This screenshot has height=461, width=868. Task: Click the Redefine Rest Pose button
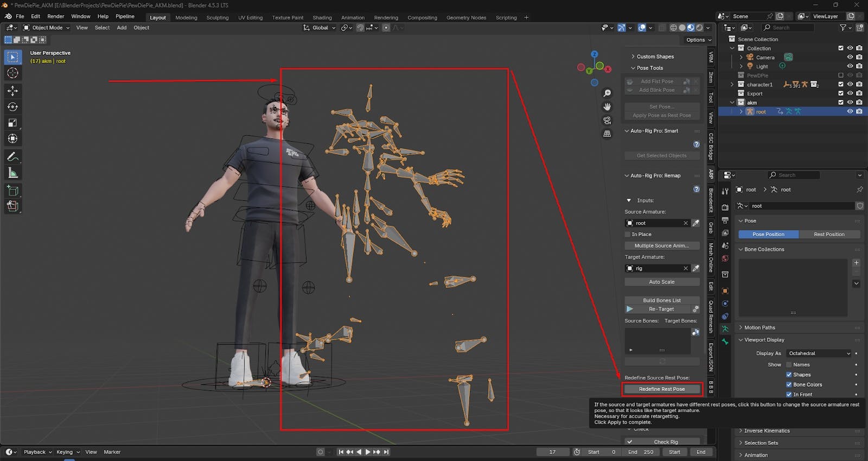tap(662, 389)
